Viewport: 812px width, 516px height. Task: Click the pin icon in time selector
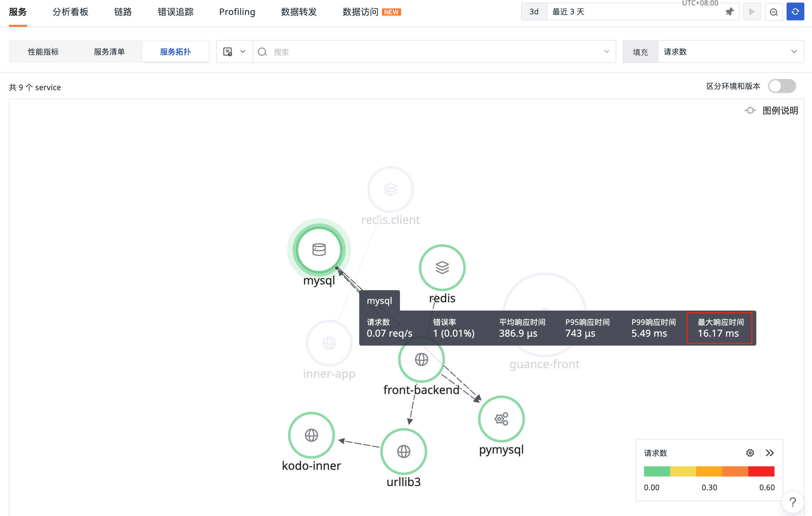(729, 12)
